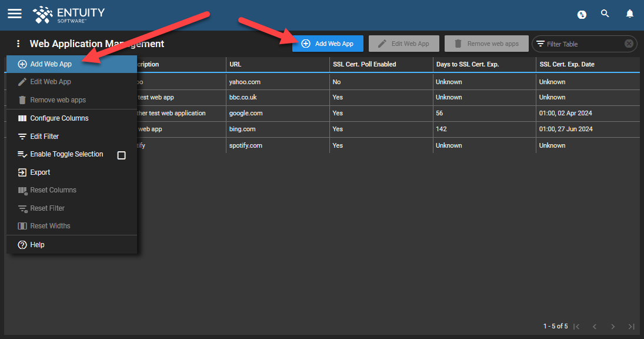
Task: Open the notifications bell
Action: tap(629, 14)
